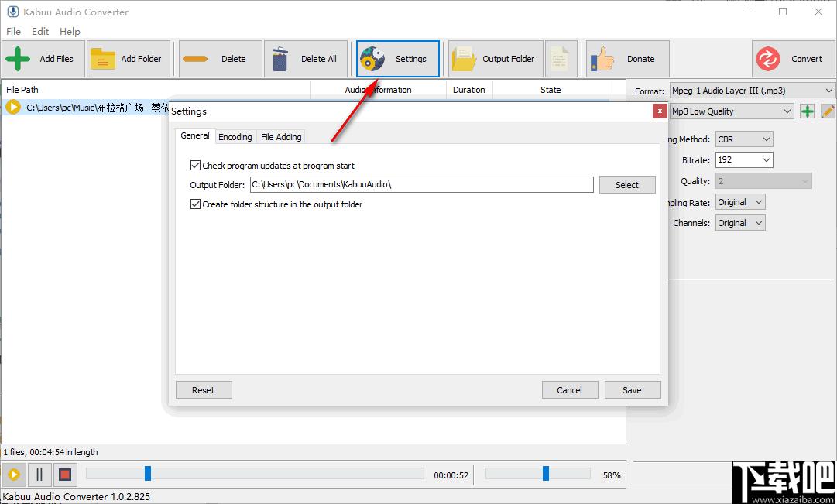Start conversion with the Convert button
The height and width of the screenshot is (504, 837).
[x=793, y=59]
